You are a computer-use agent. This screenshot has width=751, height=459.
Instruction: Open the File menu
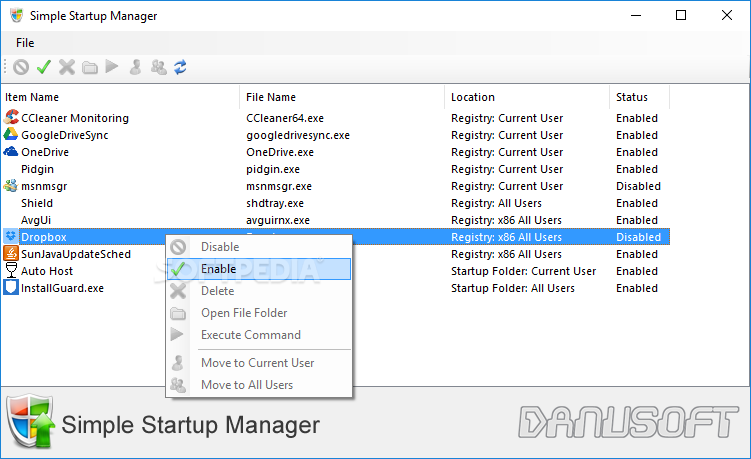(x=25, y=43)
